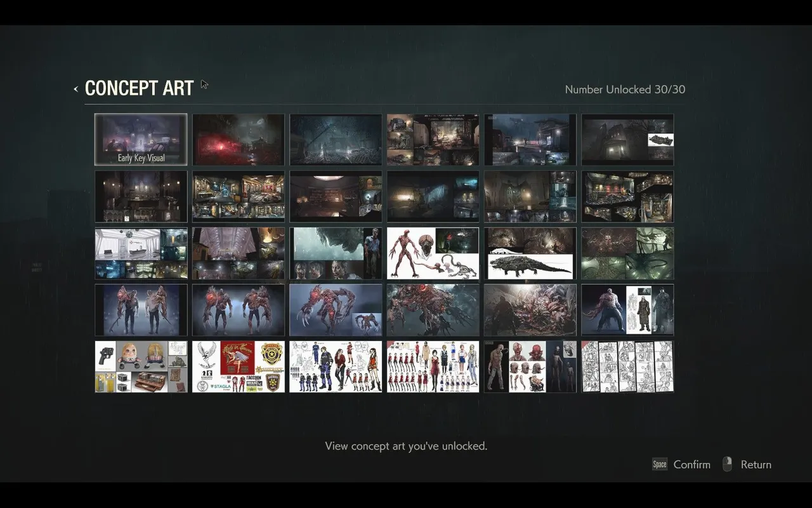Click 'View concept art you've unlocked' text
This screenshot has width=812, height=508.
coord(406,446)
